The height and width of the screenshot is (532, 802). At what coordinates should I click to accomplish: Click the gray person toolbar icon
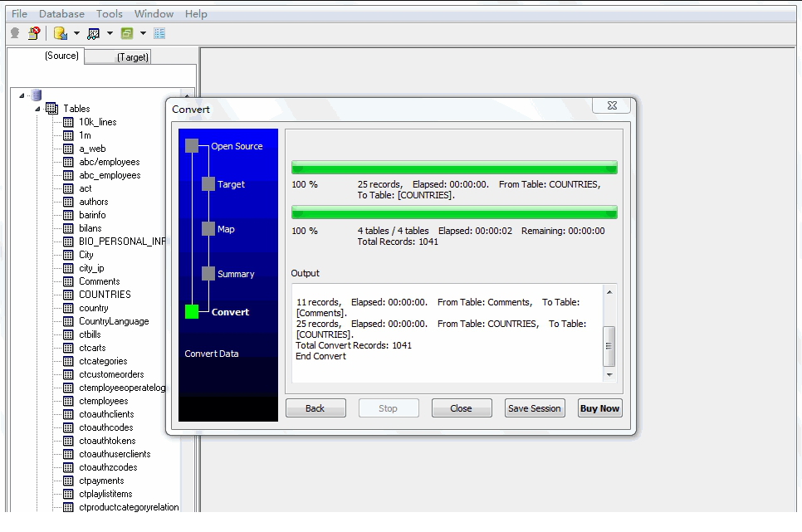coord(14,33)
